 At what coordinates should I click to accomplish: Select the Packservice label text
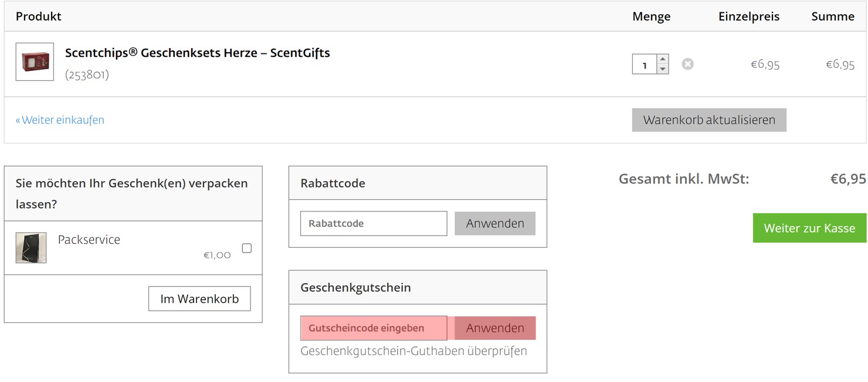click(x=89, y=240)
